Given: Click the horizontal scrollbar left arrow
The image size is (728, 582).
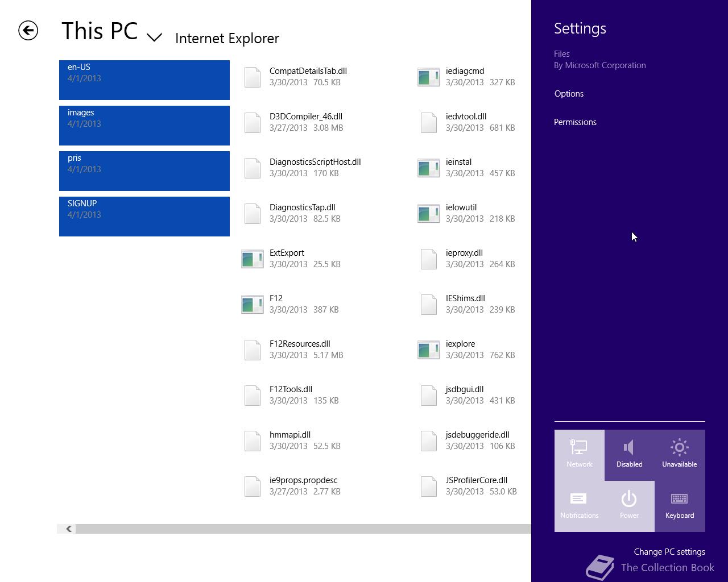Looking at the screenshot, I should tap(69, 529).
